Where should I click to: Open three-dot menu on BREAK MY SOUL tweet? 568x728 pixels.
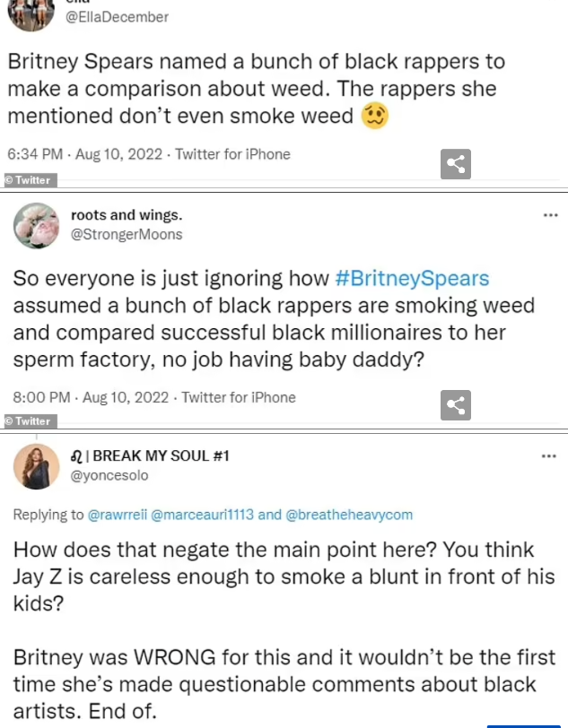550,456
